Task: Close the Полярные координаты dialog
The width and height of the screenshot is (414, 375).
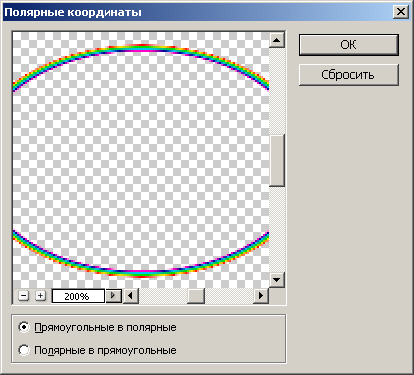Action: click(x=400, y=12)
